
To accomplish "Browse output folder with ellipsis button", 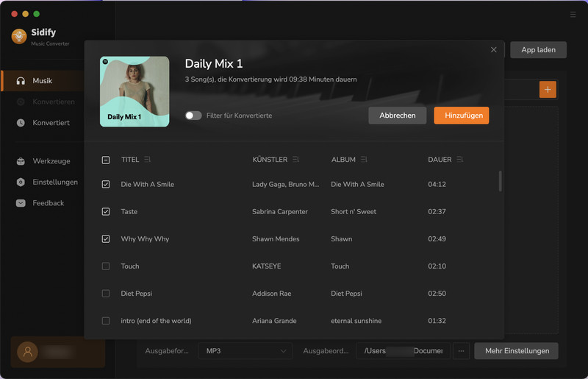I will pos(461,351).
